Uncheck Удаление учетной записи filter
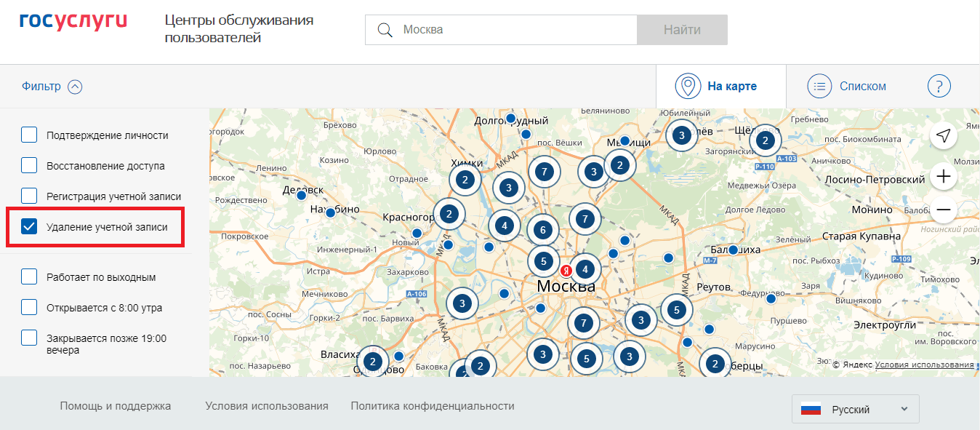The width and height of the screenshot is (980, 430). 29,227
